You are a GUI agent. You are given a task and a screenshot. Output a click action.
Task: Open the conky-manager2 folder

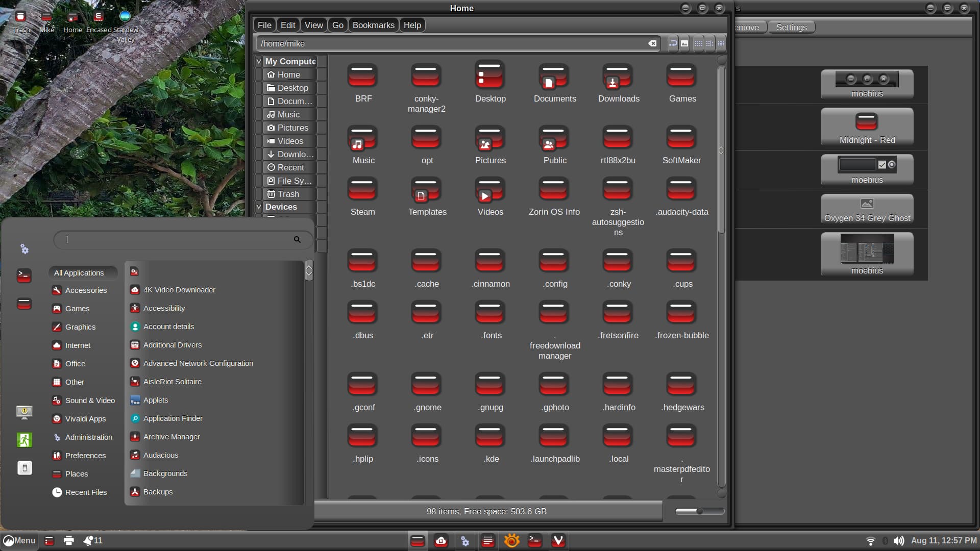(426, 88)
